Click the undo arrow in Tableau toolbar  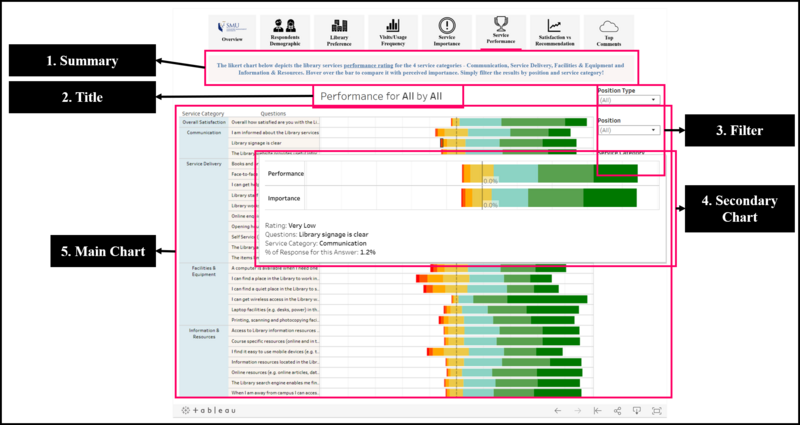pyautogui.click(x=558, y=411)
